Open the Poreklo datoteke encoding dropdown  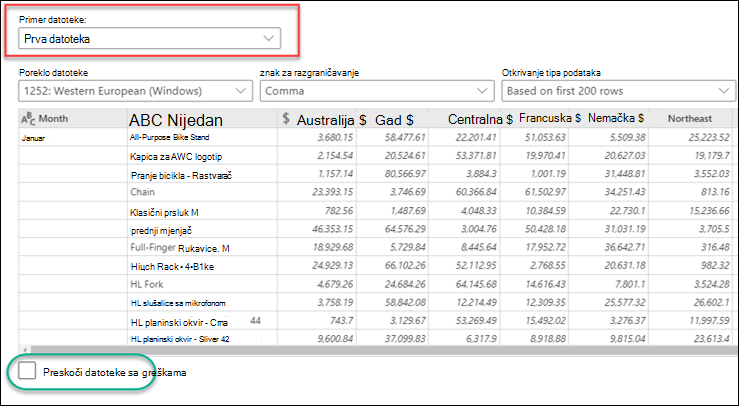point(135,91)
